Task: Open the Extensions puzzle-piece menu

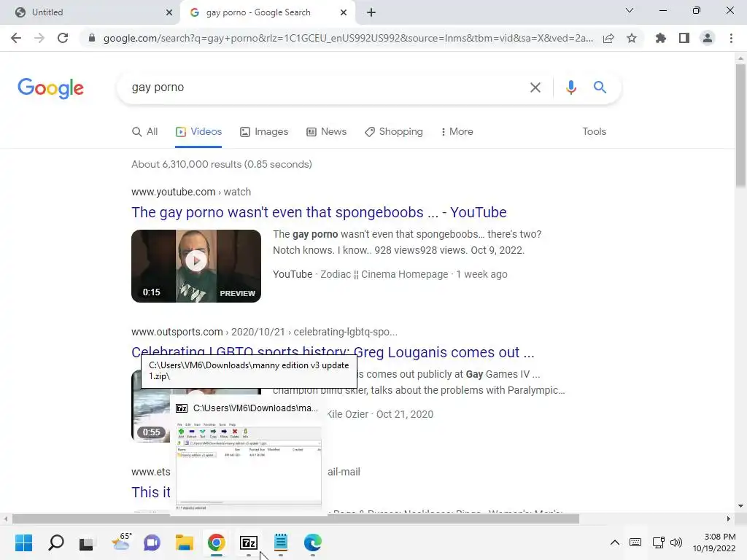Action: point(661,38)
